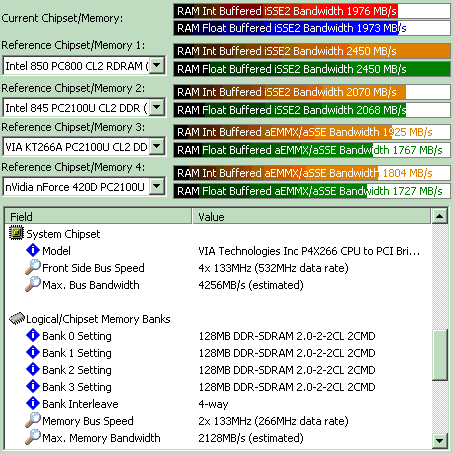Select the Intel 850 PC800 CL2 RDRAM combo box
The width and height of the screenshot is (453, 453).
click(84, 66)
